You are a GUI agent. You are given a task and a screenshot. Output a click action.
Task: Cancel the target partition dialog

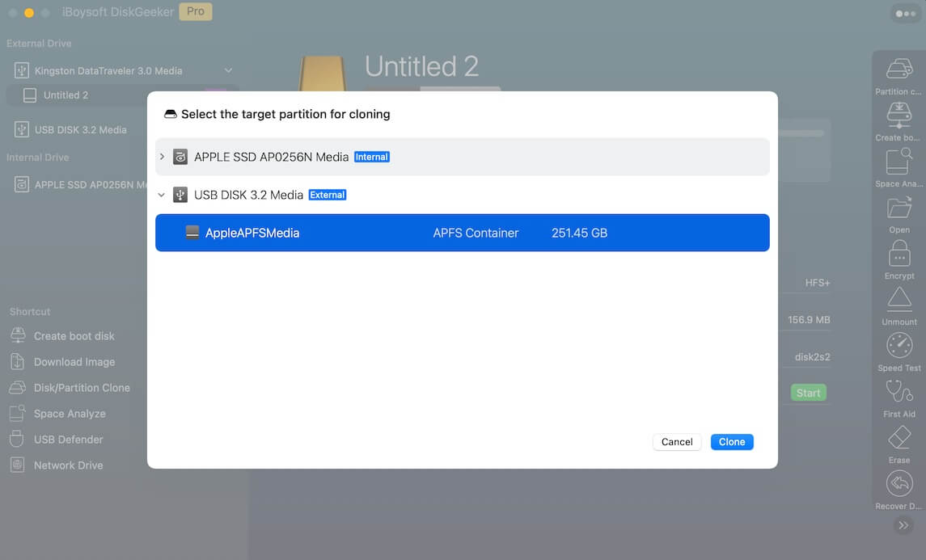point(676,442)
